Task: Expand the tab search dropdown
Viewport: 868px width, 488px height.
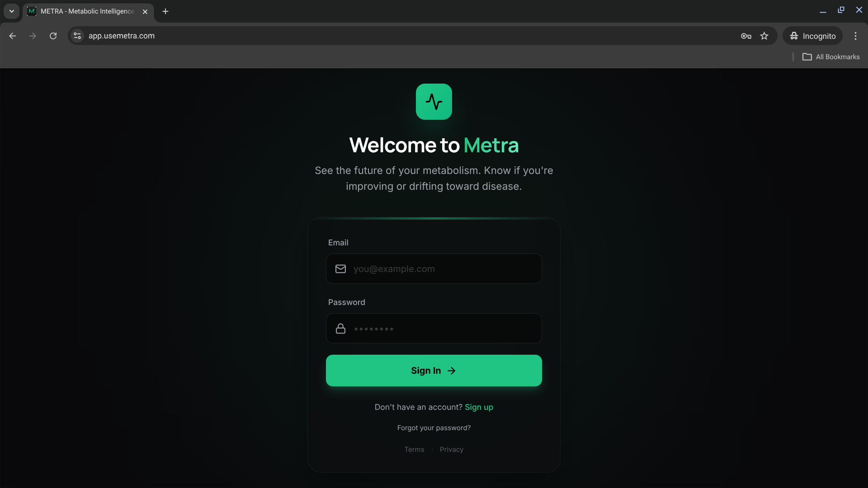Action: click(x=12, y=11)
